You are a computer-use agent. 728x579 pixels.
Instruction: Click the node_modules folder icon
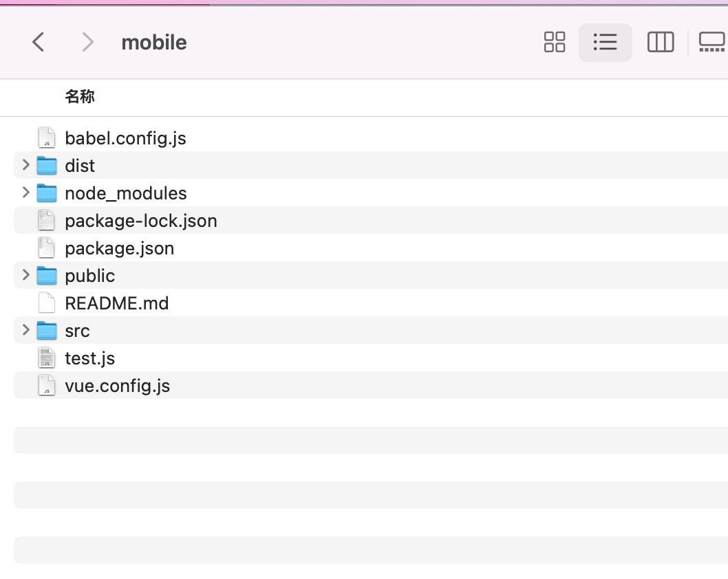pos(46,193)
